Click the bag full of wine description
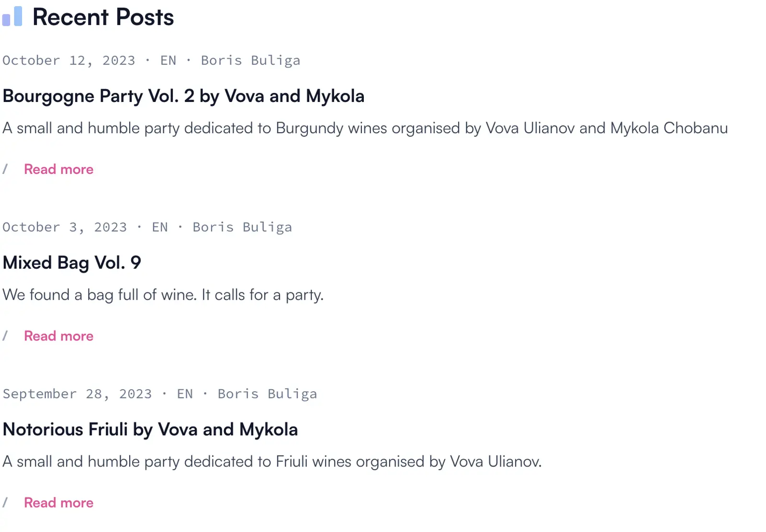 click(x=163, y=295)
